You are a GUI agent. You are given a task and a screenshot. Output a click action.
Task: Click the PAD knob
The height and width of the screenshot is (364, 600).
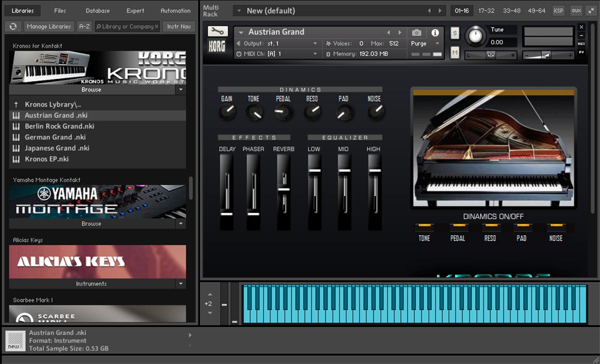pyautogui.click(x=343, y=112)
